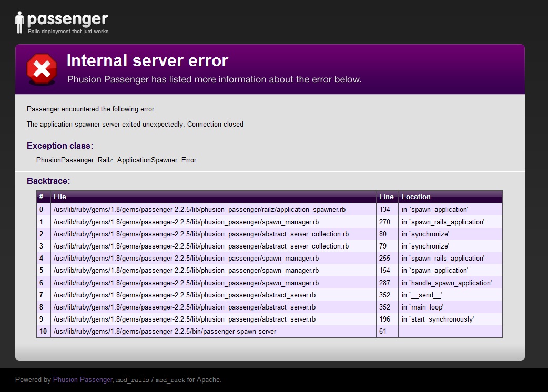Select the Exception class name text

116,160
